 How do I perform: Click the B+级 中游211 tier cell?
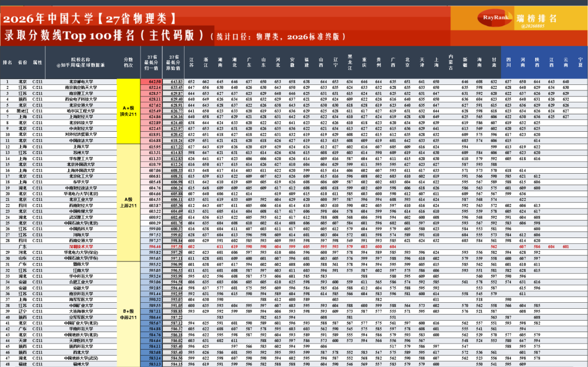point(128,314)
